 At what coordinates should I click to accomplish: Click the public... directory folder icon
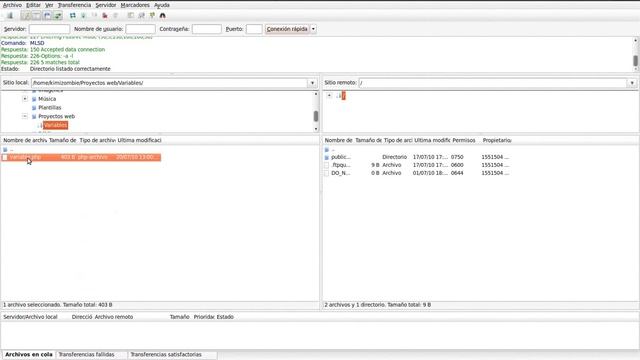click(x=327, y=157)
